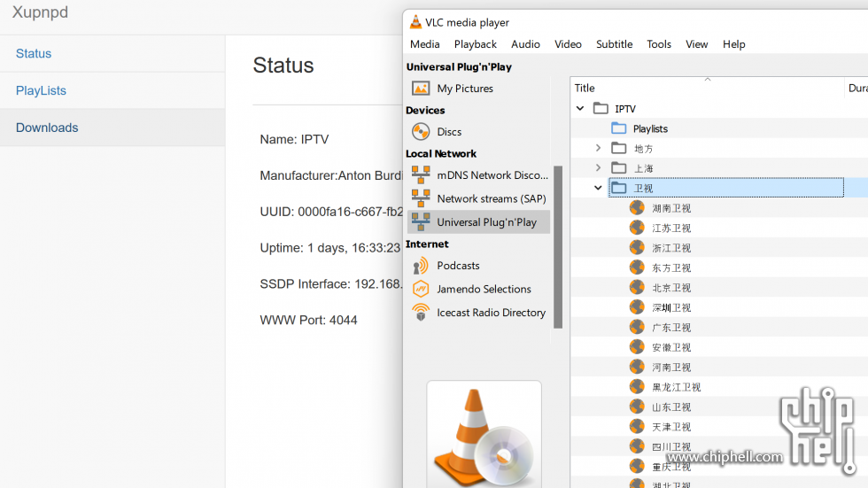Open the Subtitle menu

614,44
